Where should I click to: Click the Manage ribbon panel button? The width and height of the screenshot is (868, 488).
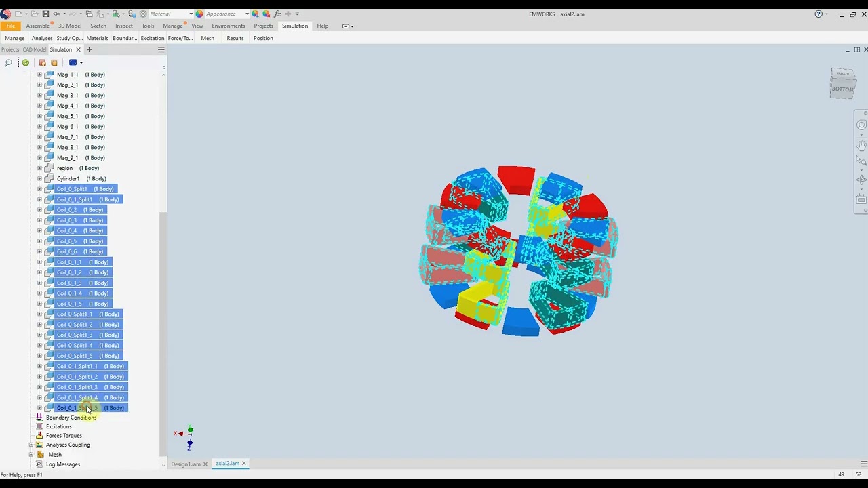14,38
